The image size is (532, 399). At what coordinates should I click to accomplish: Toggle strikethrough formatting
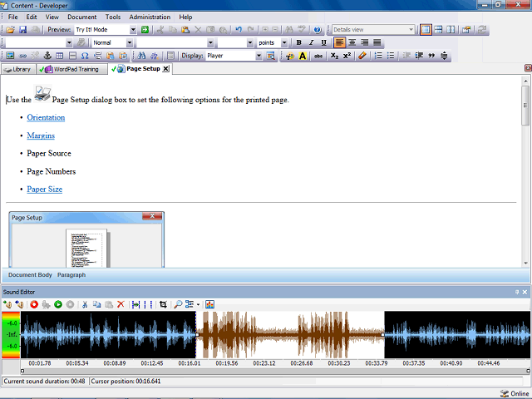[318, 56]
